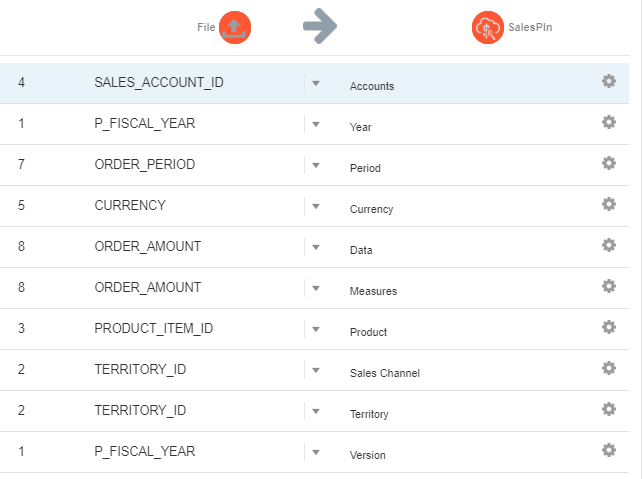Open gear settings for Currency row
Image resolution: width=643 pixels, height=479 pixels.
[608, 204]
